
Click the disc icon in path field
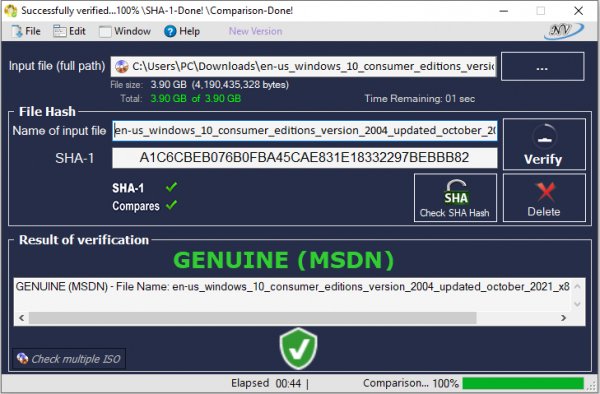tap(122, 67)
